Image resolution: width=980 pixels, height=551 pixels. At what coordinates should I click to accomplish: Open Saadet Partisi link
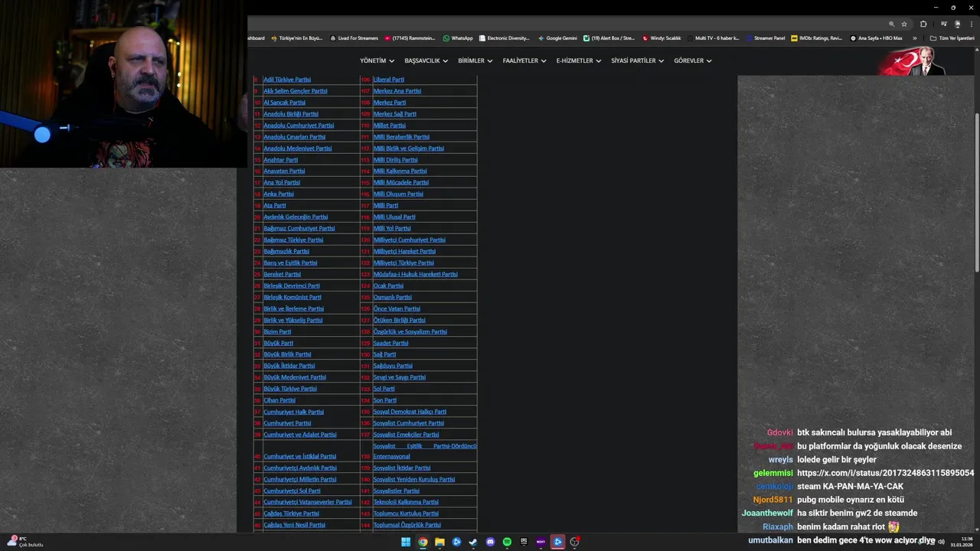(390, 343)
